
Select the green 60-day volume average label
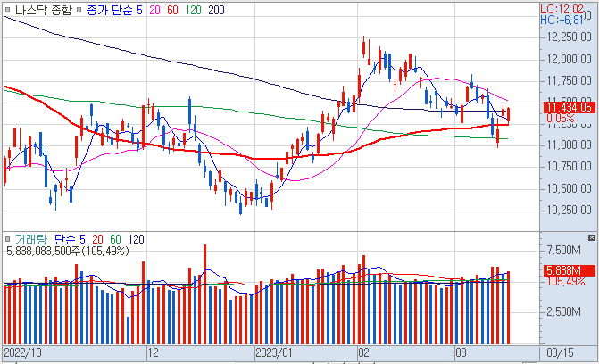point(115,239)
